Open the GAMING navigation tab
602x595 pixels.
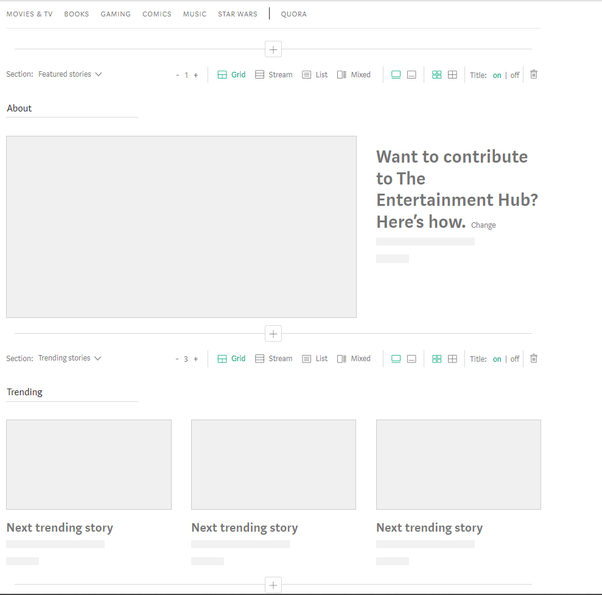point(116,14)
